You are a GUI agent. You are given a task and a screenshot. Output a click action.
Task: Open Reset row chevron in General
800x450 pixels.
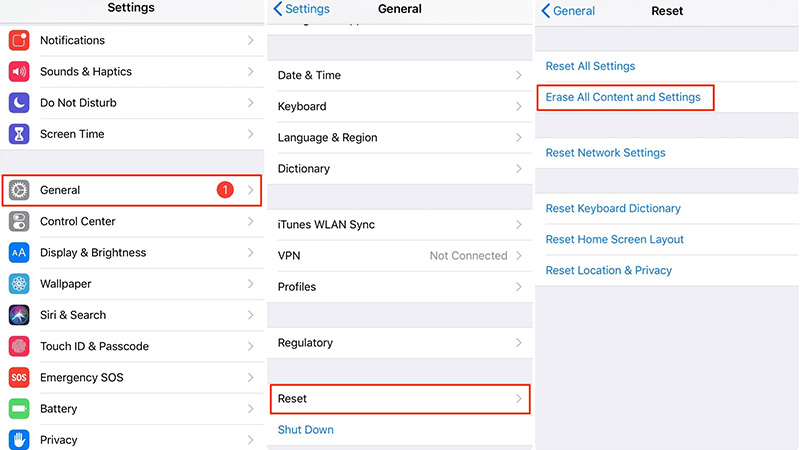tap(518, 398)
